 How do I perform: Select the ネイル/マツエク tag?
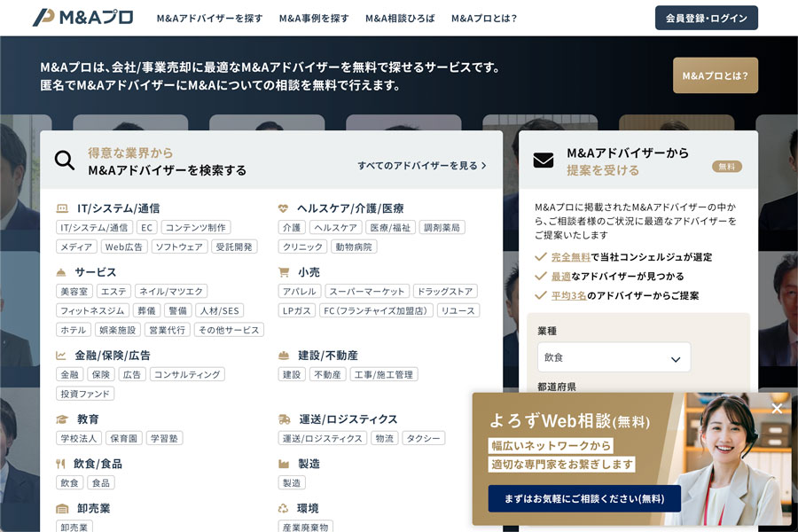tap(171, 291)
